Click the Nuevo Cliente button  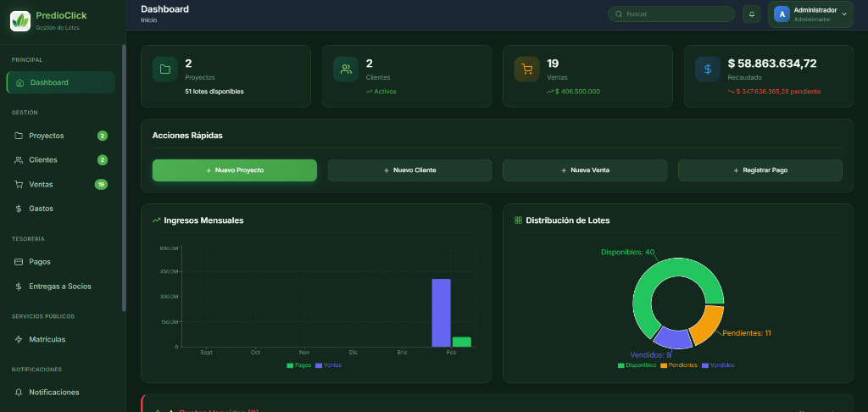tap(409, 170)
